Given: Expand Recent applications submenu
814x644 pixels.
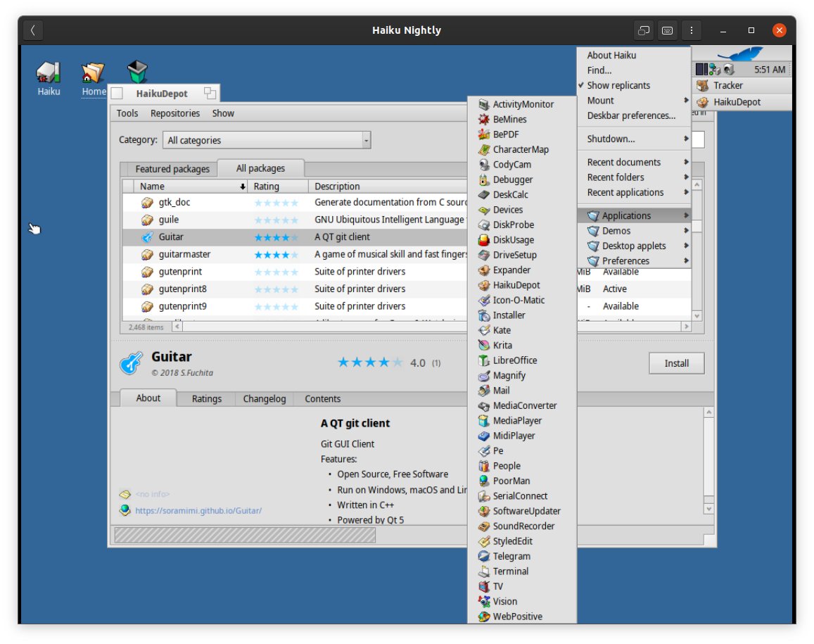Looking at the screenshot, I should tap(633, 192).
